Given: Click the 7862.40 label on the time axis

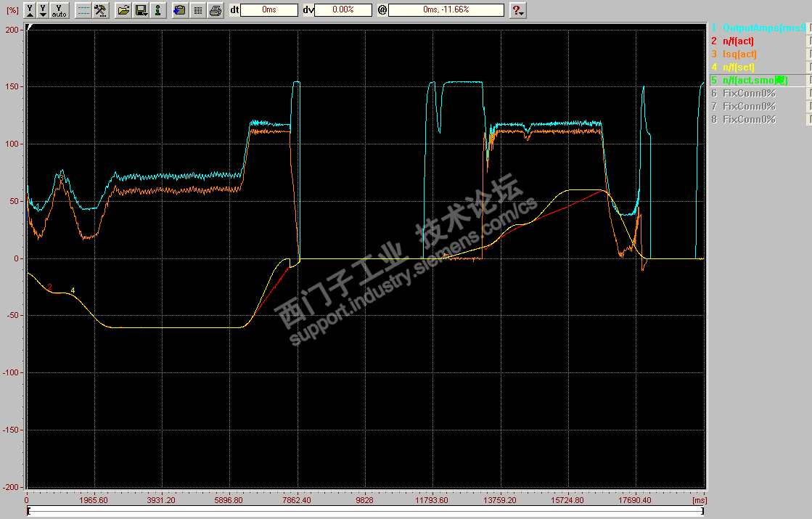Looking at the screenshot, I should pos(297,500).
